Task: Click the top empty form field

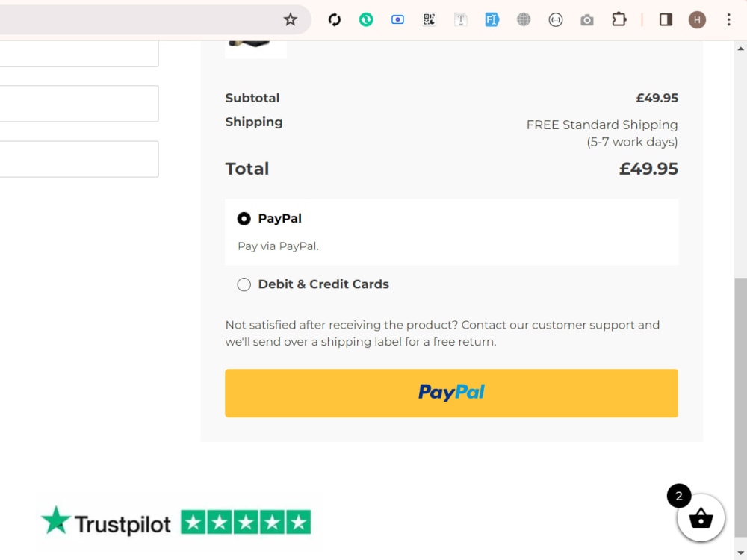Action: click(x=79, y=53)
